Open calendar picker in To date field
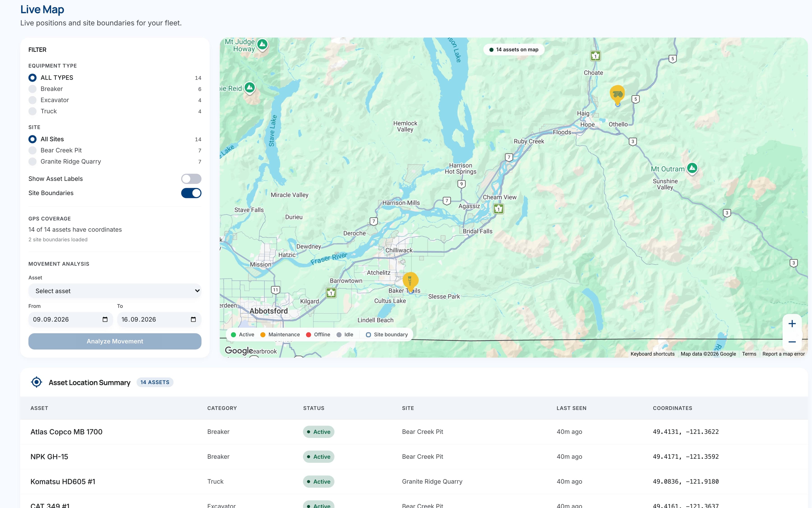Screen dimensions: 812x508 pos(193,319)
